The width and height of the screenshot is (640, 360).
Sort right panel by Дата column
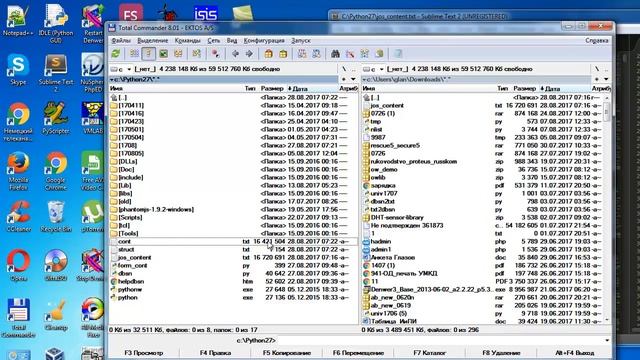tap(564, 89)
